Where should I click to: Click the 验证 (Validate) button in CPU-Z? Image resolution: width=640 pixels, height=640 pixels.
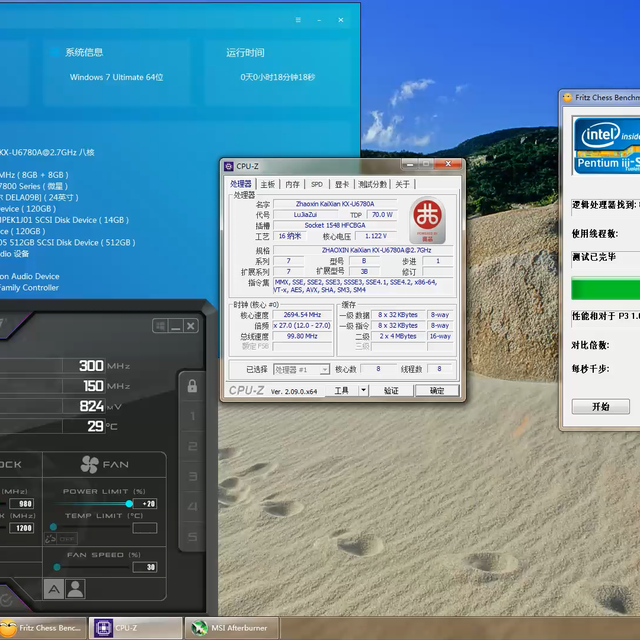tap(391, 391)
